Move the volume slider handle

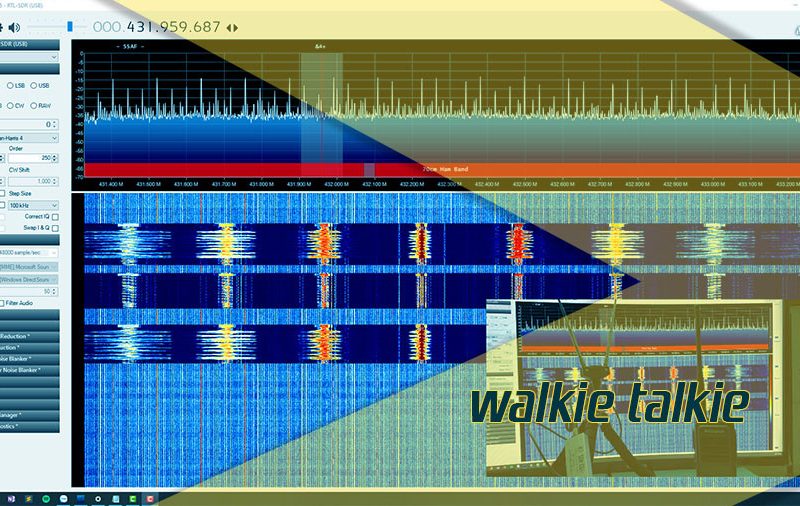pos(70,27)
